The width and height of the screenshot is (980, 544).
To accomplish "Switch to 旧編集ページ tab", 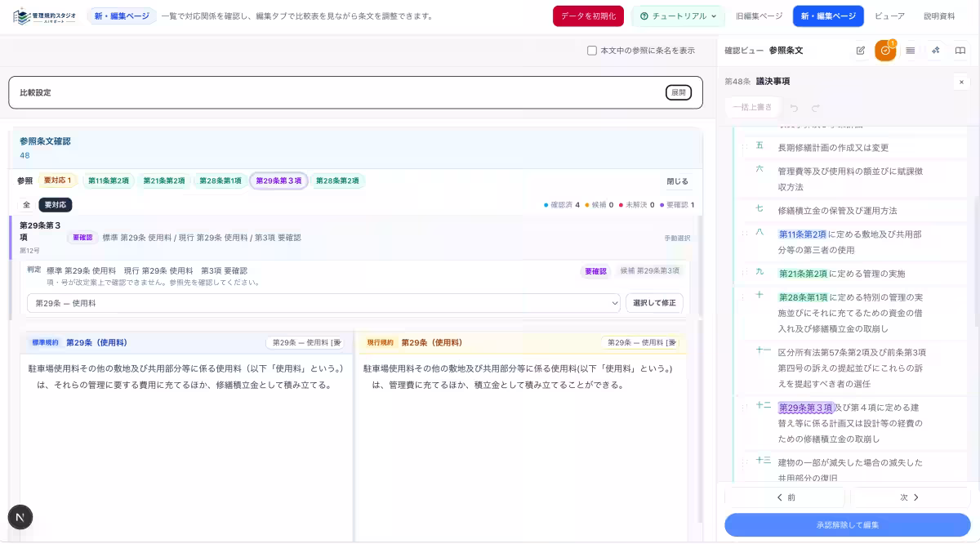I will tap(759, 16).
